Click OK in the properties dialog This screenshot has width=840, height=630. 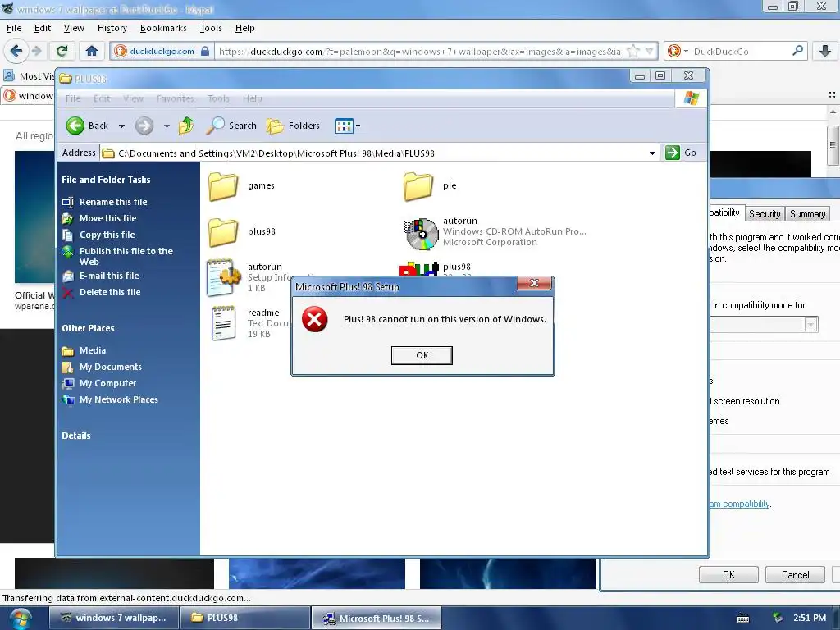728,575
